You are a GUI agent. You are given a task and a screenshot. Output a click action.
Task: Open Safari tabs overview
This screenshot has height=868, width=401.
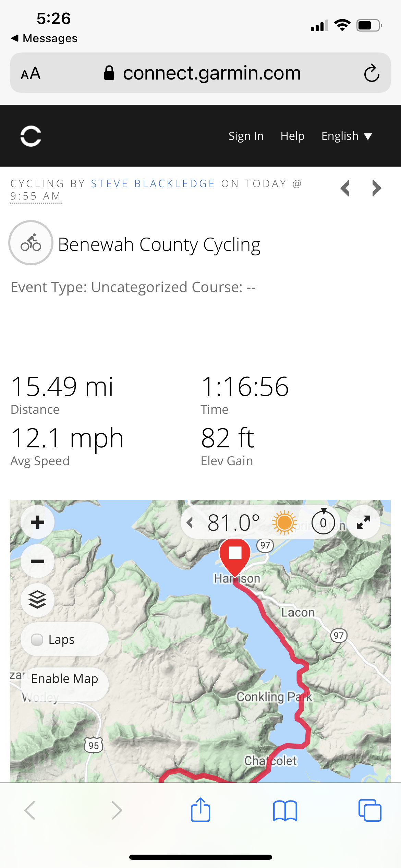[x=369, y=810]
